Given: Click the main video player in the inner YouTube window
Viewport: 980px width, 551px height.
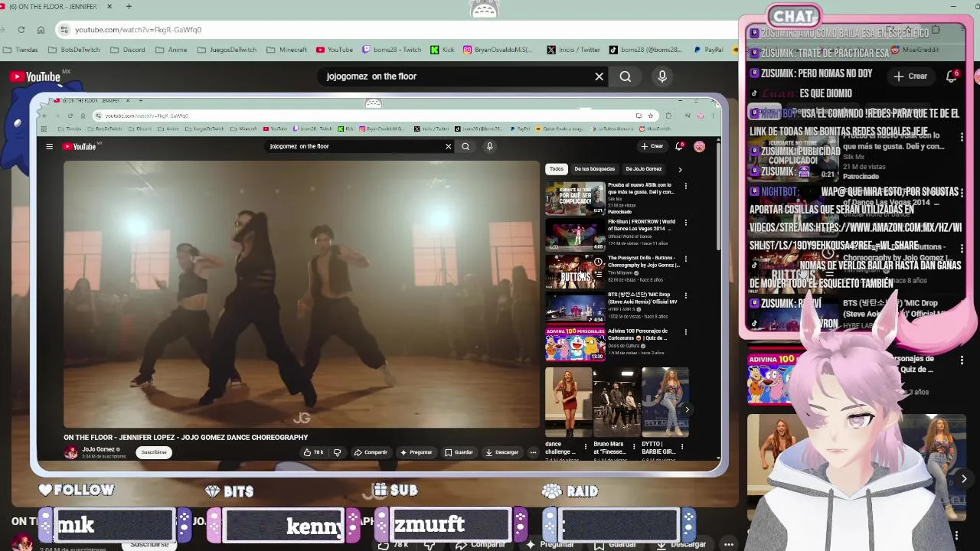Looking at the screenshot, I should (302, 294).
